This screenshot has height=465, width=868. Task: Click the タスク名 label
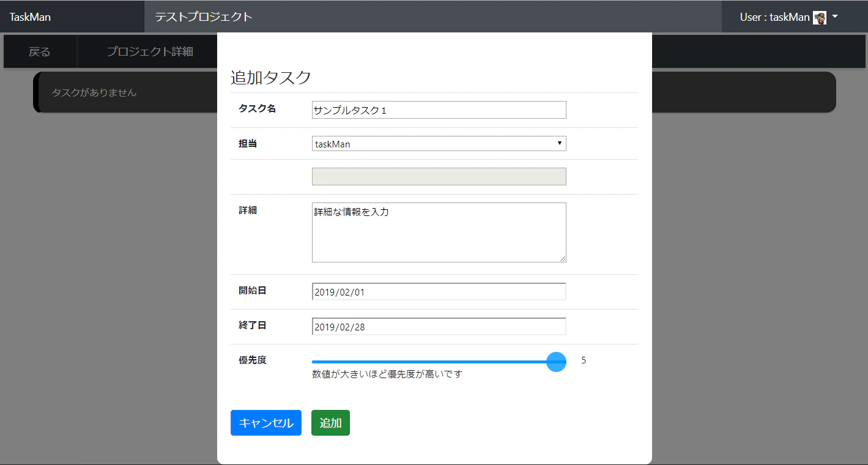258,108
